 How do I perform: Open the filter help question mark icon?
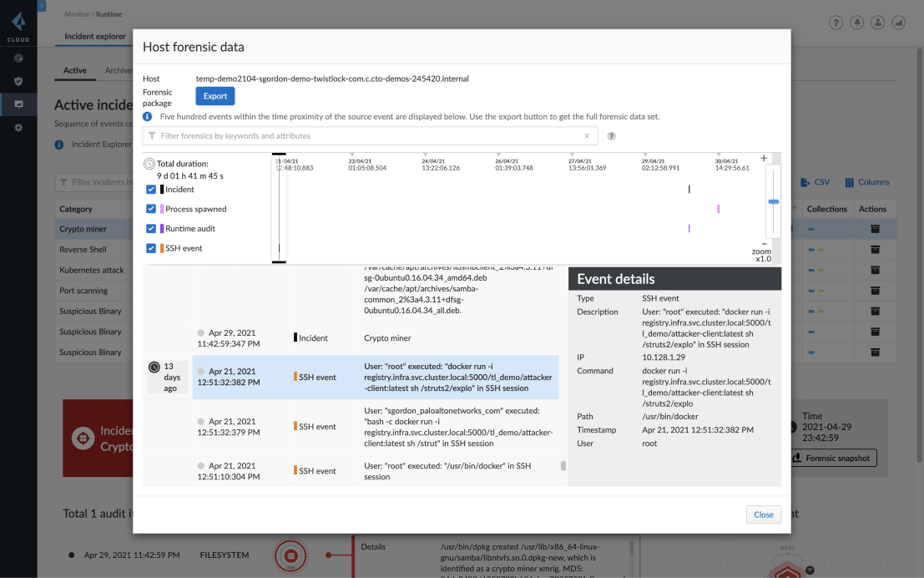coord(611,136)
